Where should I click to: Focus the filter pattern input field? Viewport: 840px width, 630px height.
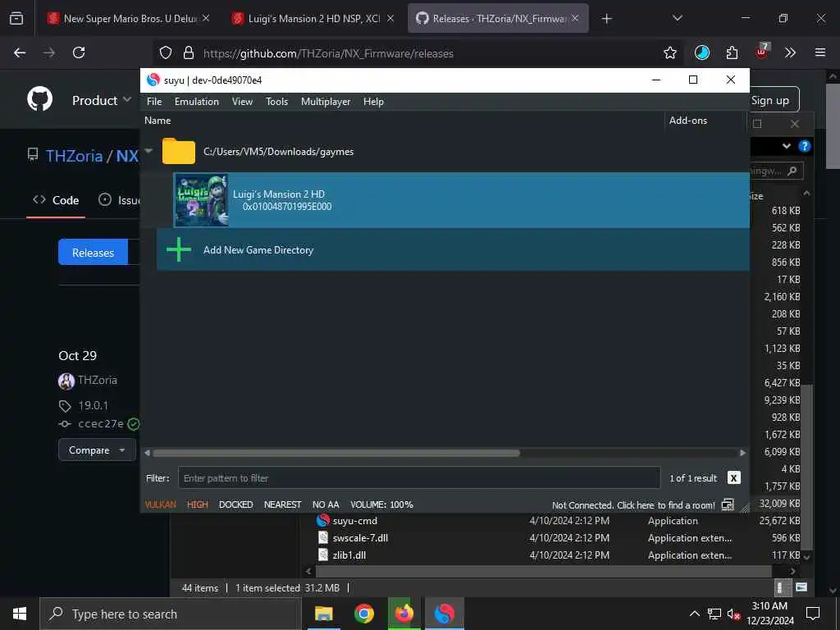(x=419, y=478)
